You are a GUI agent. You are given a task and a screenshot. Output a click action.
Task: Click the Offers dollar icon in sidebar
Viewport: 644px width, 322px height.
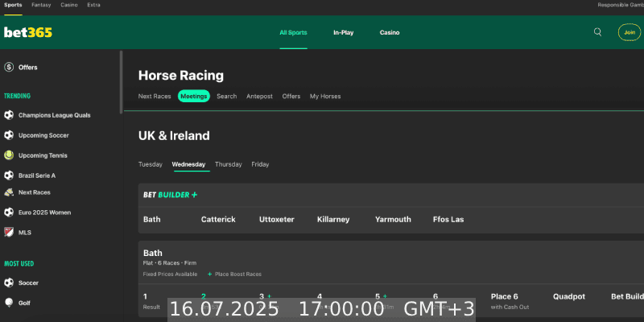click(9, 68)
